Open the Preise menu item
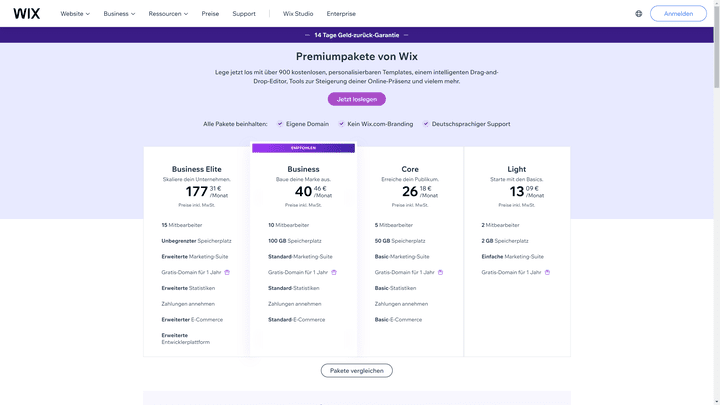The image size is (720, 405). 210,14
